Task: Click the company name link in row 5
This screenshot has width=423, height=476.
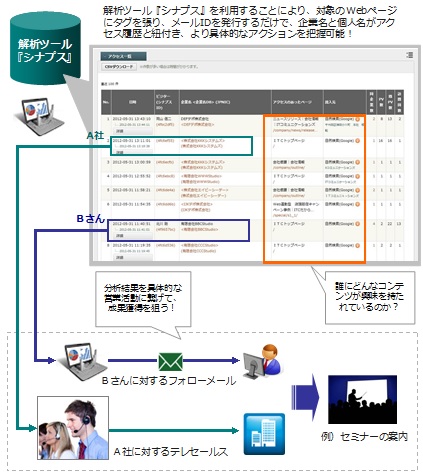Action: [x=204, y=190]
